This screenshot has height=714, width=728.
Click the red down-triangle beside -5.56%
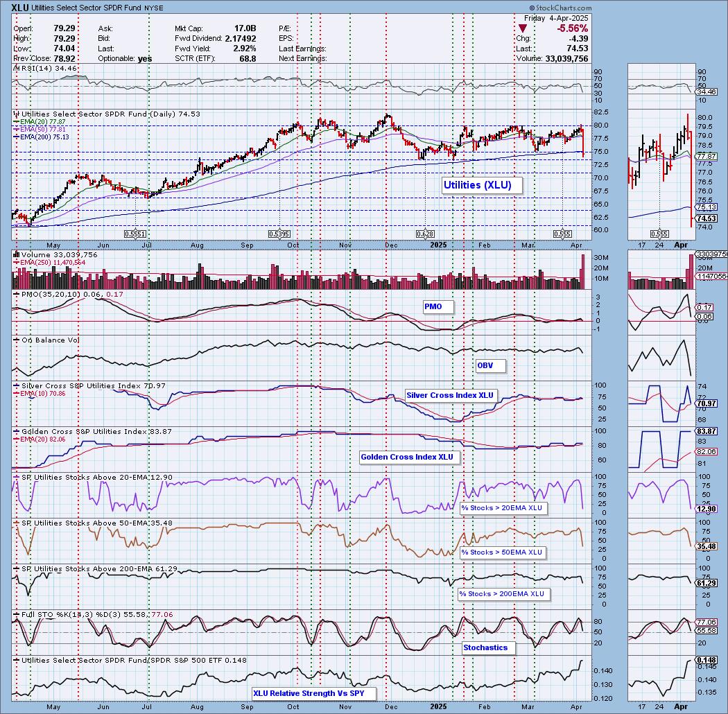pyautogui.click(x=523, y=29)
